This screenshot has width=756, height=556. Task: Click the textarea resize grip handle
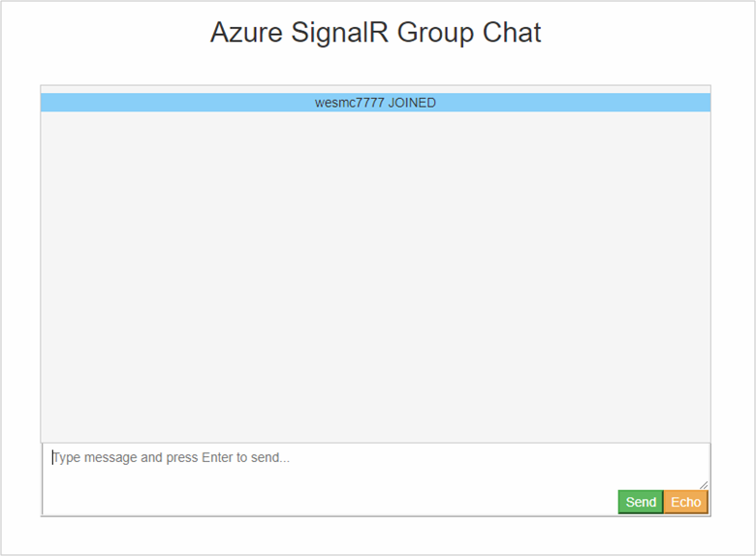(x=704, y=485)
